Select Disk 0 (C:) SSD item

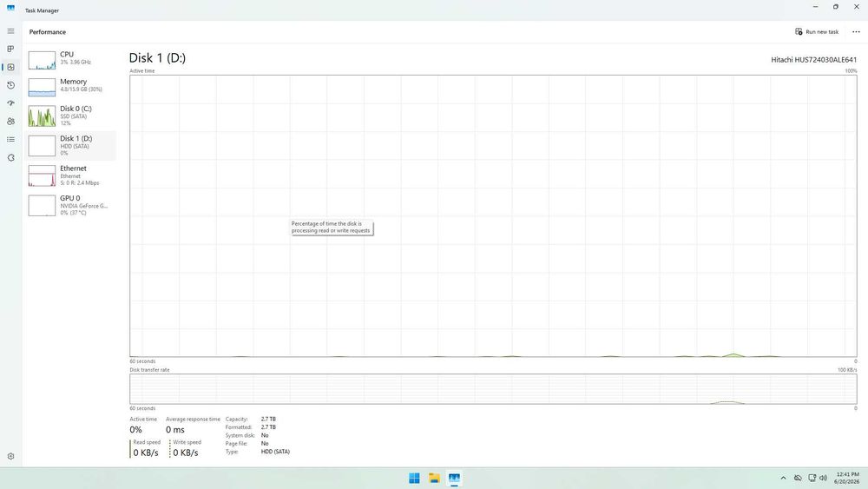69,116
